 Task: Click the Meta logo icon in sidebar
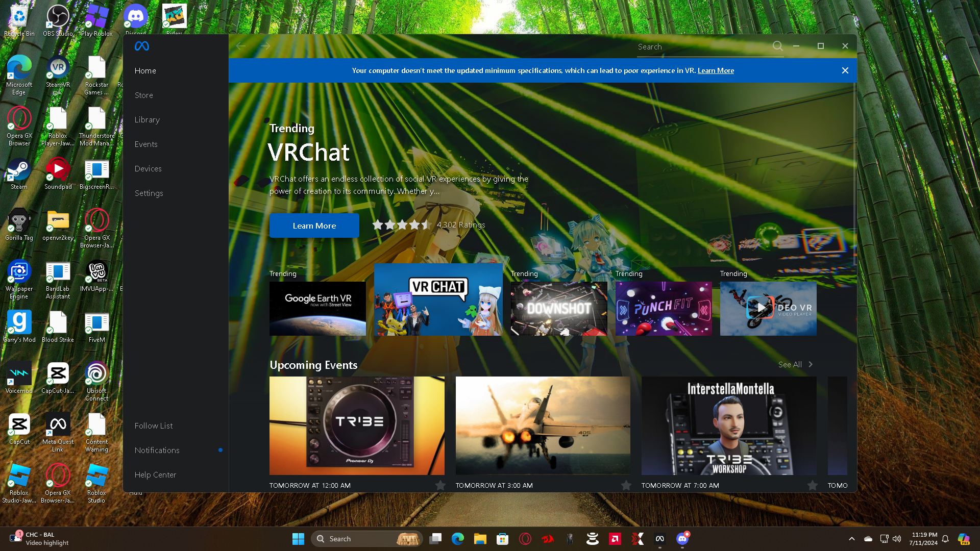click(142, 46)
